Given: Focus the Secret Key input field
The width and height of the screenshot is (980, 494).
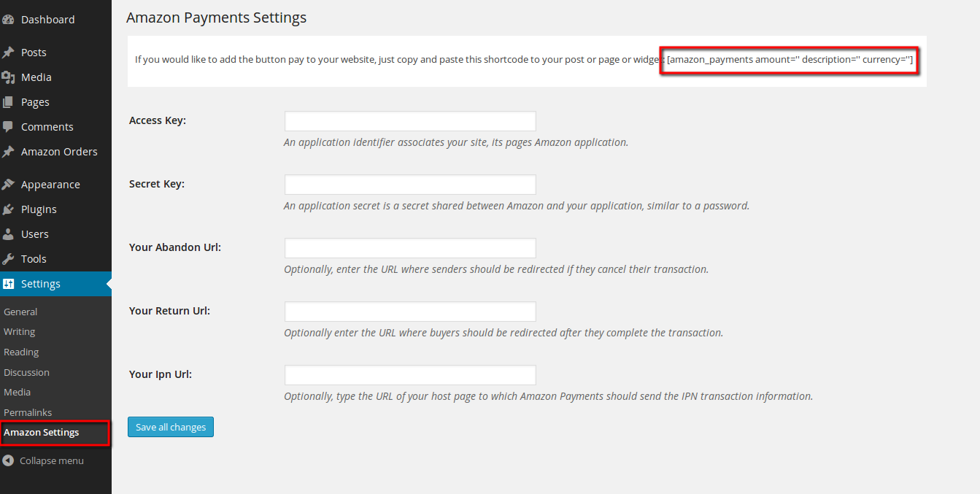Looking at the screenshot, I should [x=410, y=185].
